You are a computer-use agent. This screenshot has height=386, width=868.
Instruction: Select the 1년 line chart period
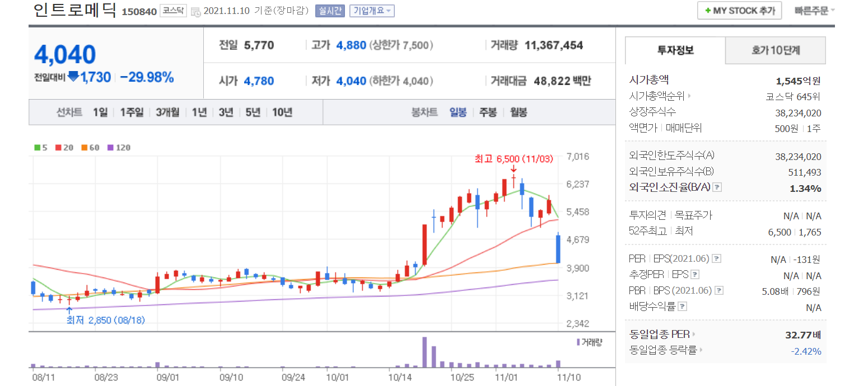click(x=199, y=112)
